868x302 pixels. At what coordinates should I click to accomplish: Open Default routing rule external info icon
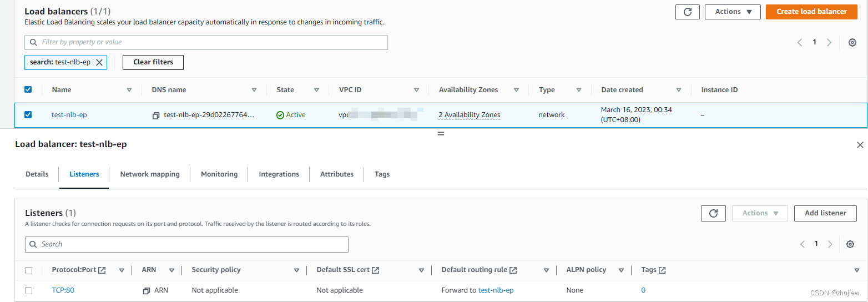tap(513, 270)
